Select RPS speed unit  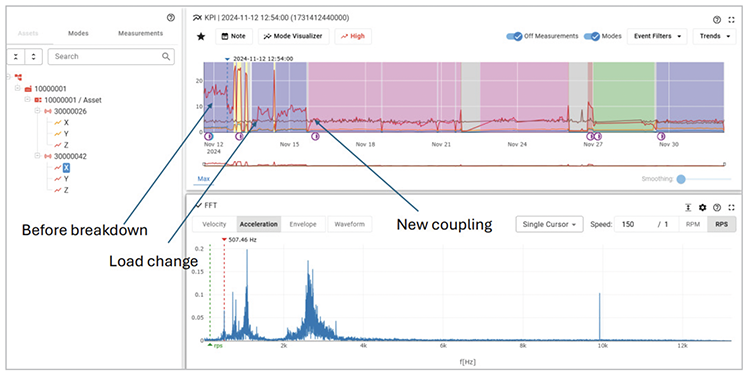click(x=722, y=224)
